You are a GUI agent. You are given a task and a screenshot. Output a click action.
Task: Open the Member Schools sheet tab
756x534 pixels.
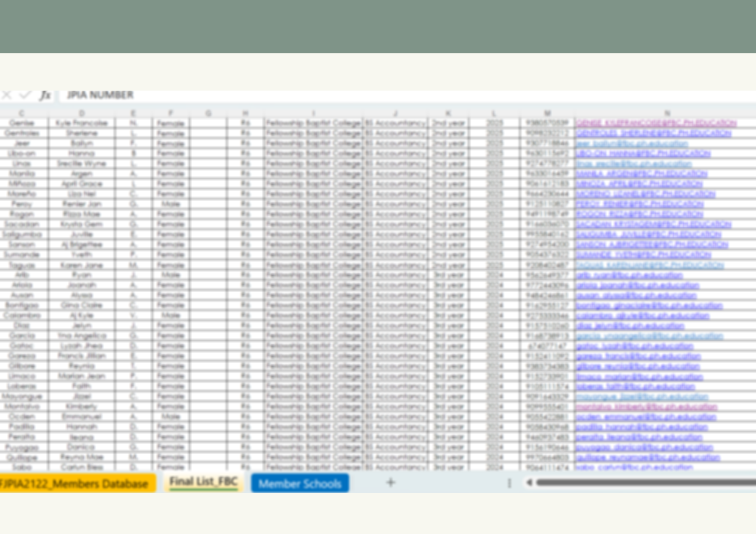300,483
